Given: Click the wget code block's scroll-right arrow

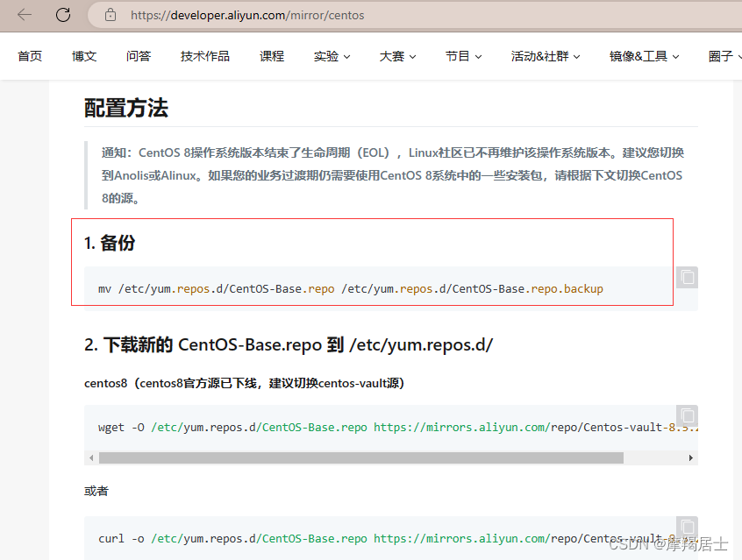Looking at the screenshot, I should pyautogui.click(x=691, y=457).
